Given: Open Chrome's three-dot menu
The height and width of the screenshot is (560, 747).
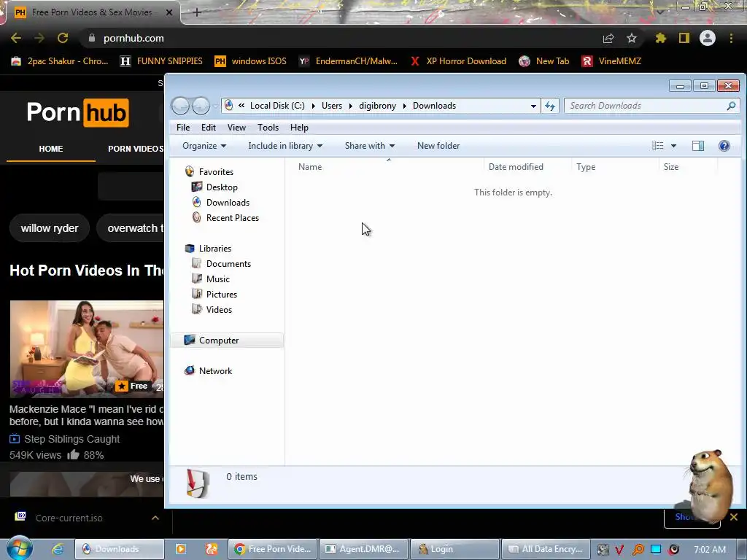Looking at the screenshot, I should click(731, 38).
